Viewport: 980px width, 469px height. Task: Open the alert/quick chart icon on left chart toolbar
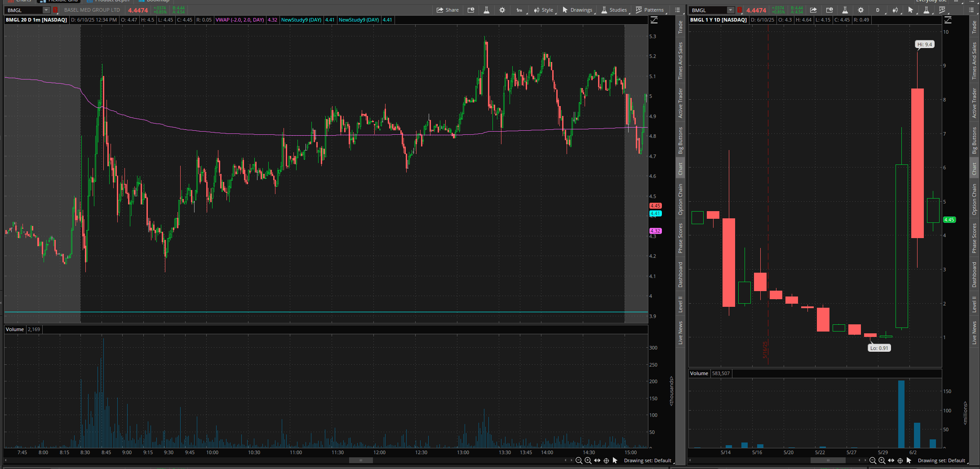coord(471,10)
